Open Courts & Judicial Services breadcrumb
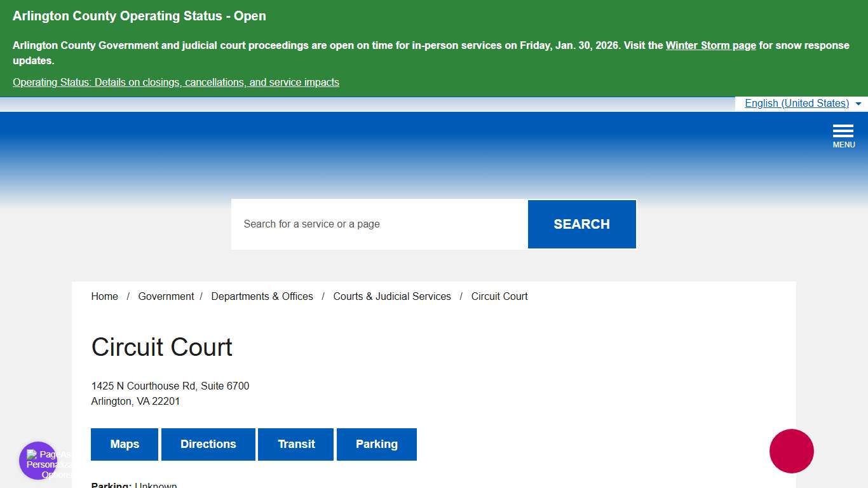Screen dimensions: 868x488 tap(391, 296)
